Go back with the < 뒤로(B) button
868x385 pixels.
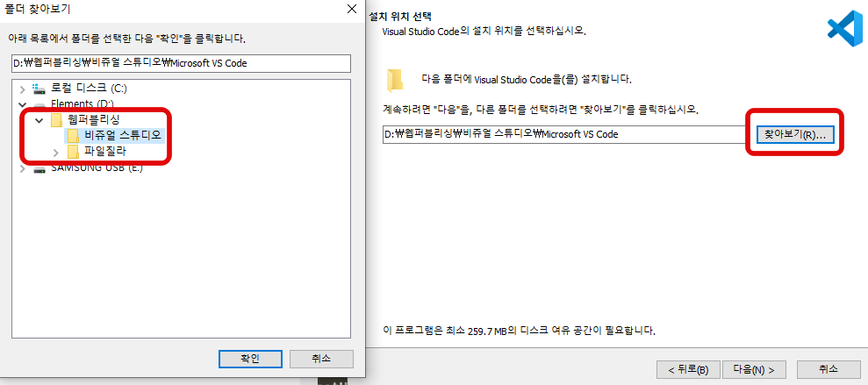[x=688, y=369]
